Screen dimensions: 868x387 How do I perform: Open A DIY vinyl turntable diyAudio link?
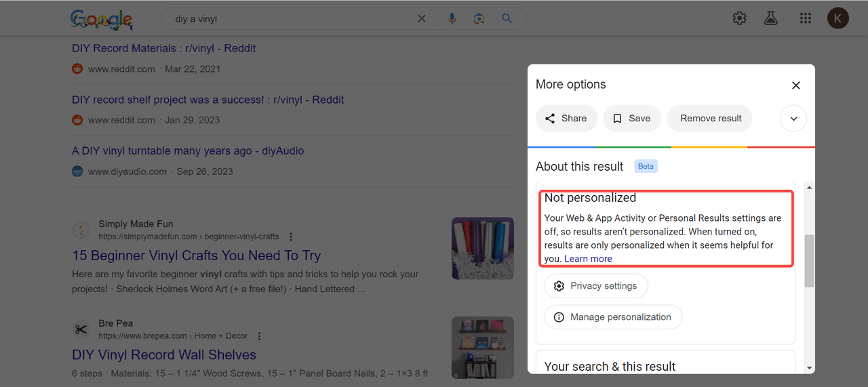188,150
